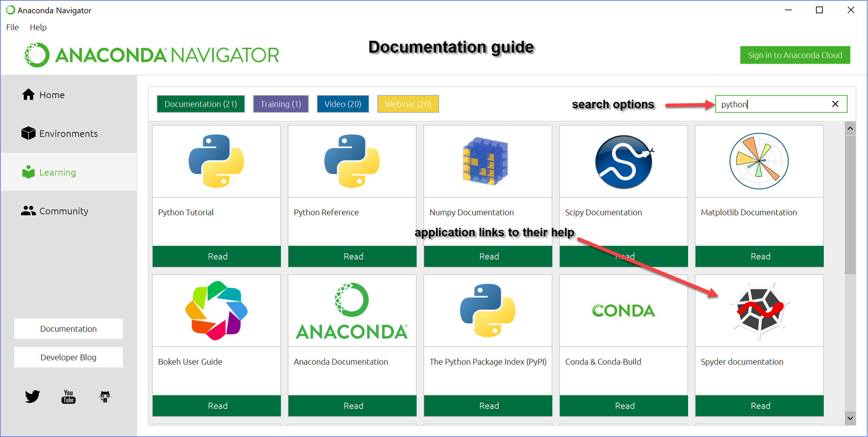The image size is (868, 437).
Task: Open the Twitter bird icon
Action: [33, 396]
